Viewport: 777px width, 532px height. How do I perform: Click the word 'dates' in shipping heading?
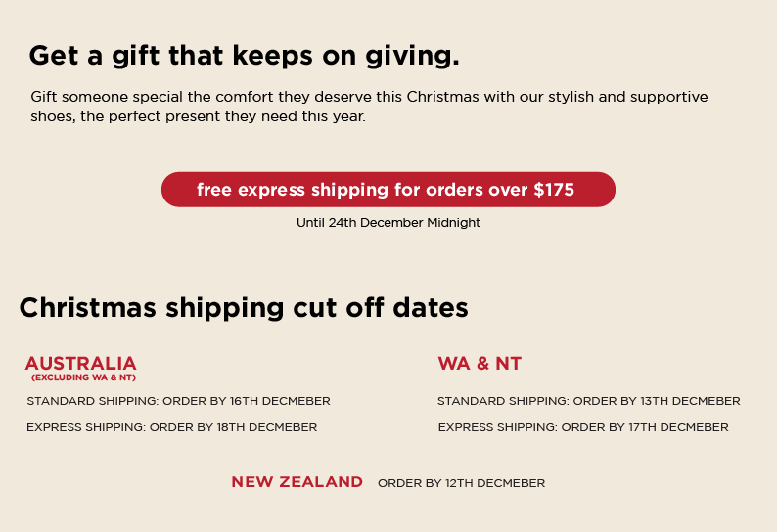coord(431,308)
